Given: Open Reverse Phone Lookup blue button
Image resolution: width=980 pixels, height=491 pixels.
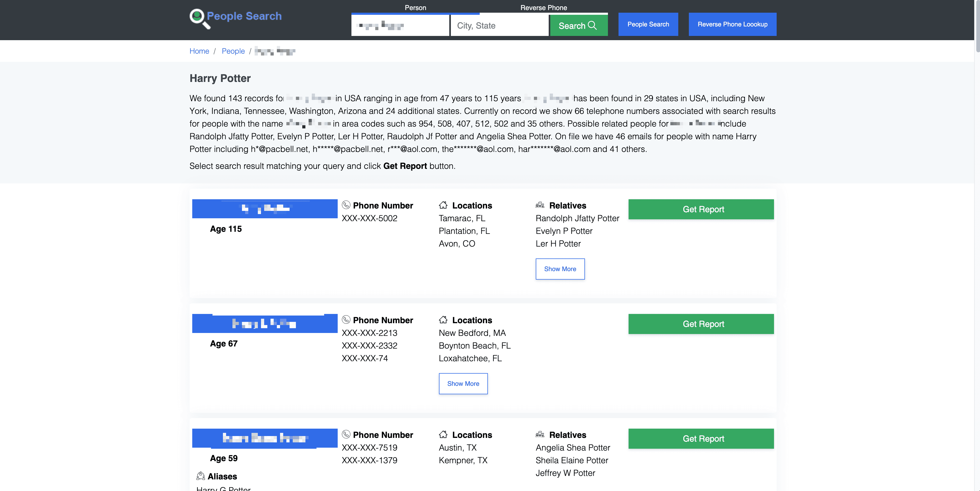Looking at the screenshot, I should tap(732, 24).
